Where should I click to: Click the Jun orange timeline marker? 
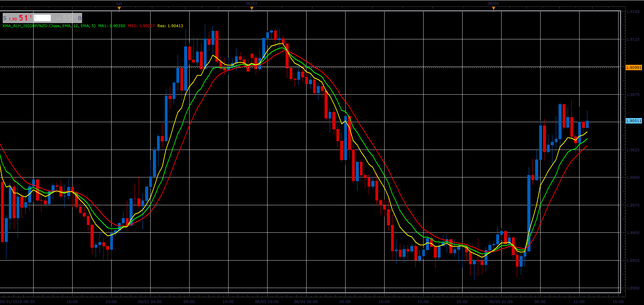(x=119, y=8)
